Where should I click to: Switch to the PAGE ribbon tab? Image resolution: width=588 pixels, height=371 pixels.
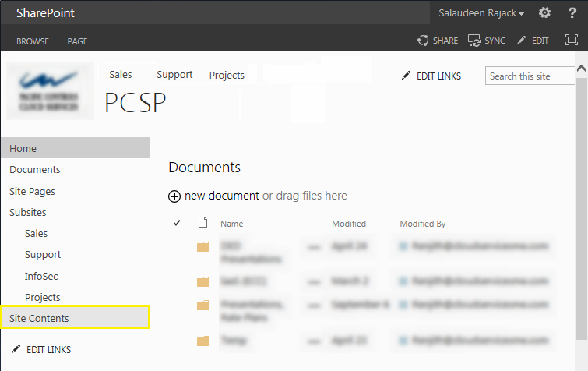coord(77,41)
